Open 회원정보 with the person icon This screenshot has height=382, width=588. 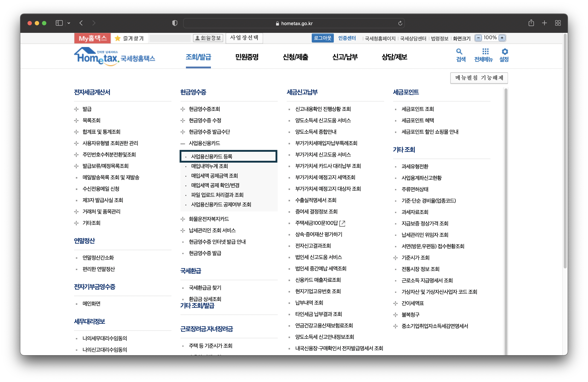208,38
